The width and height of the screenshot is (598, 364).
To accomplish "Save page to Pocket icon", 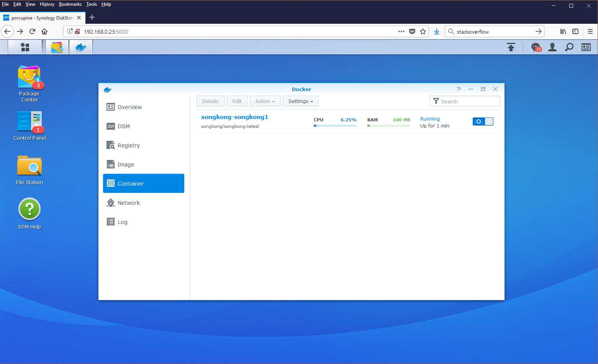I will click(412, 31).
